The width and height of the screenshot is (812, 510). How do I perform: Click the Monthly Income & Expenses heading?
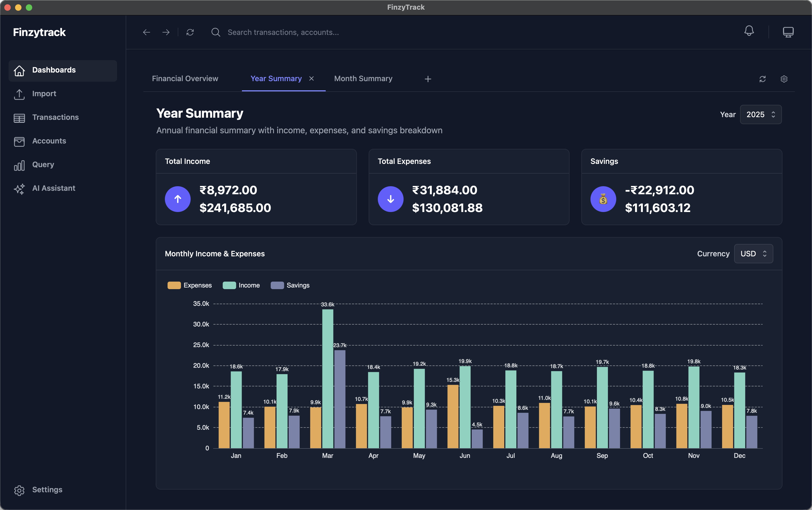(x=215, y=254)
